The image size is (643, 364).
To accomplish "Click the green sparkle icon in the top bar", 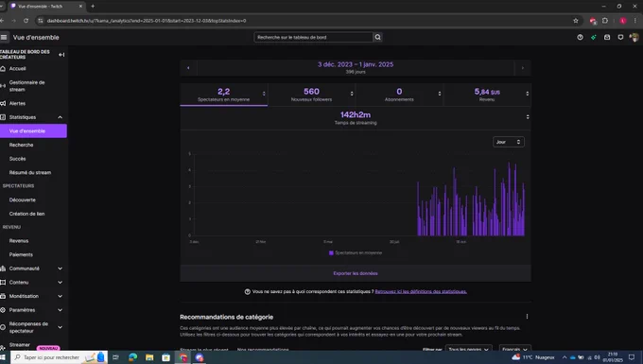I will point(594,37).
